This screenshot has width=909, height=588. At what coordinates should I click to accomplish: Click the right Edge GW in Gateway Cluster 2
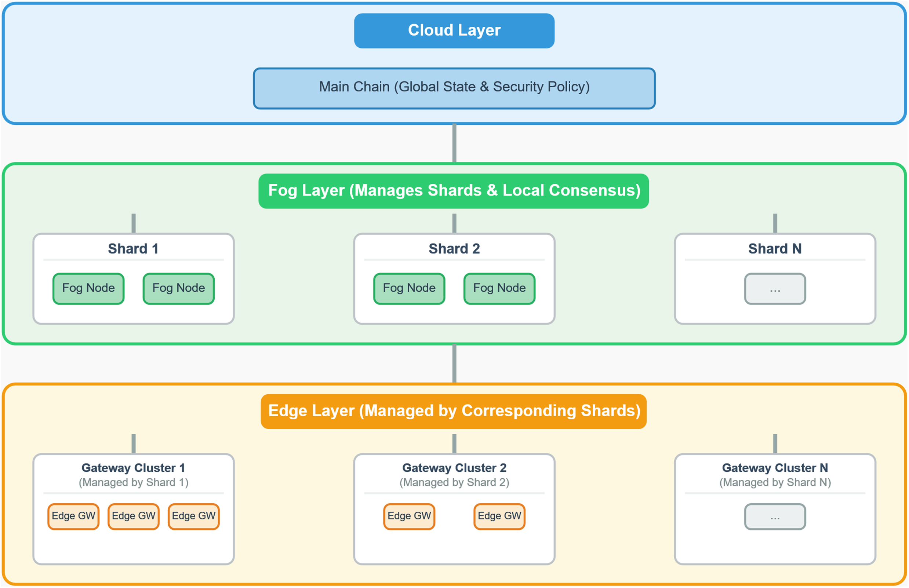point(499,516)
